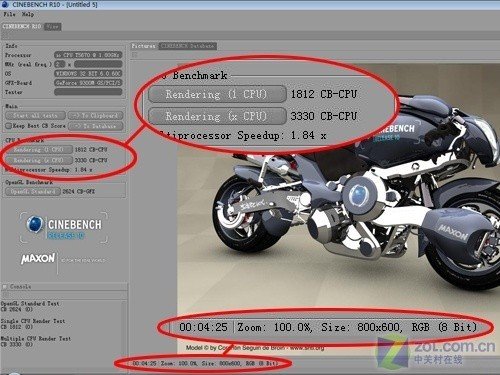
Task: Click the small icon under the Console header
Action: 5,295
